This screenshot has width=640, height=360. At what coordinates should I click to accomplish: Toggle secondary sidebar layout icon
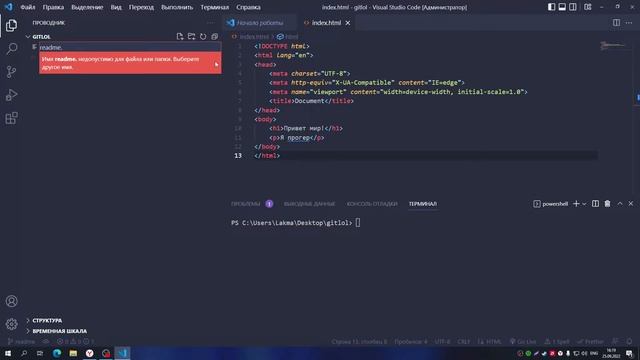pyautogui.click(x=573, y=7)
